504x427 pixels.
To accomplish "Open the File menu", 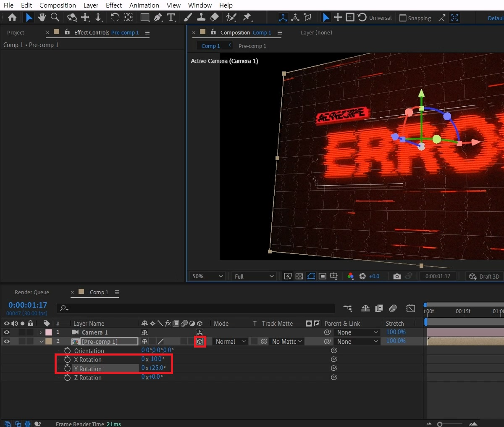I will click(x=8, y=5).
